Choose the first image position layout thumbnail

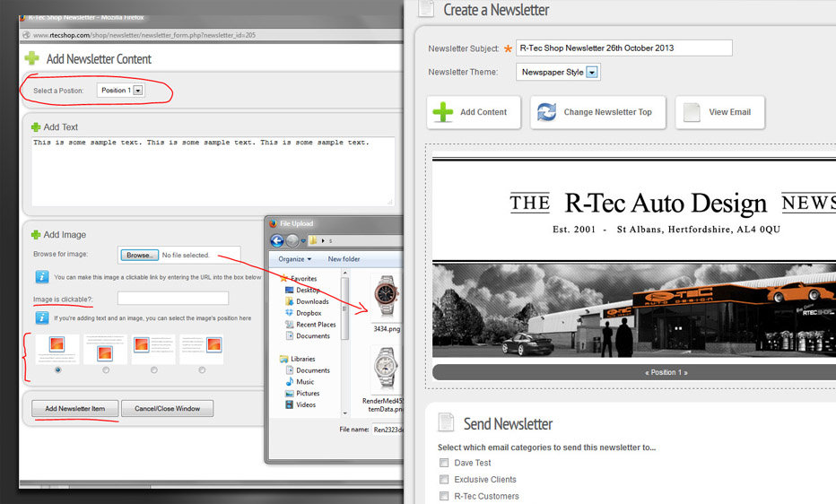pyautogui.click(x=57, y=349)
